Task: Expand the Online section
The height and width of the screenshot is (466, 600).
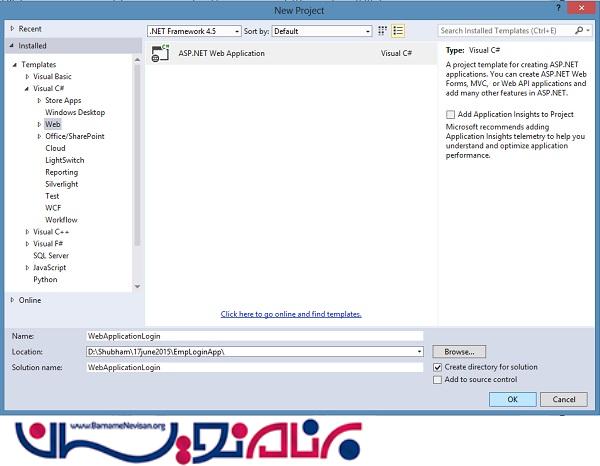Action: tap(12, 300)
